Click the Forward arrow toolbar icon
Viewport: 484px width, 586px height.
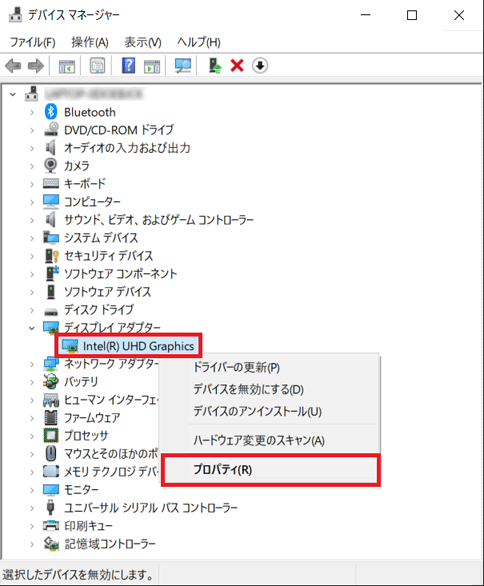[36, 66]
